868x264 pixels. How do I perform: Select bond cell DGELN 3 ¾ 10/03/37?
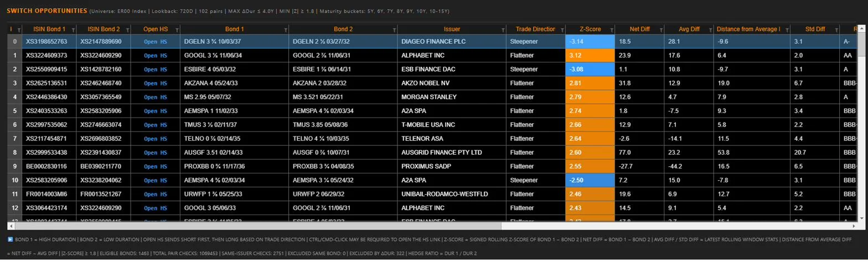click(235, 42)
